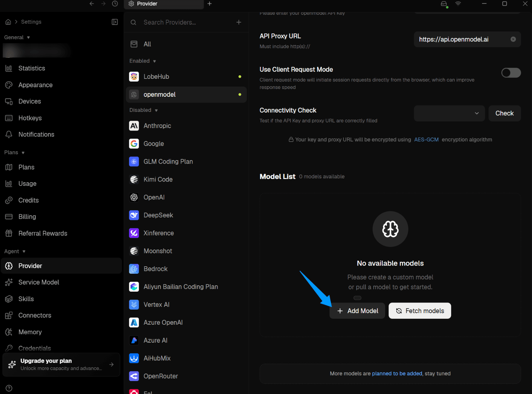Select the OpenAI provider
Image resolution: width=532 pixels, height=394 pixels.
coord(186,197)
